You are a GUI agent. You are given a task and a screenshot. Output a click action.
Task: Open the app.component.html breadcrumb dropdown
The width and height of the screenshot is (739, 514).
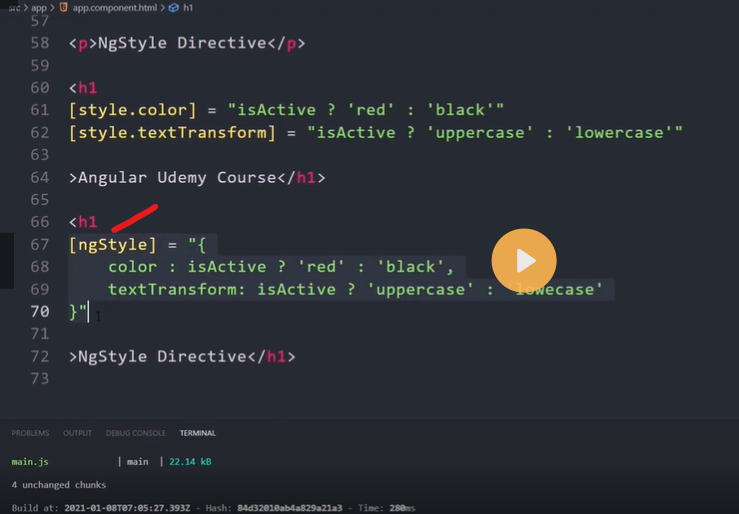coord(116,7)
